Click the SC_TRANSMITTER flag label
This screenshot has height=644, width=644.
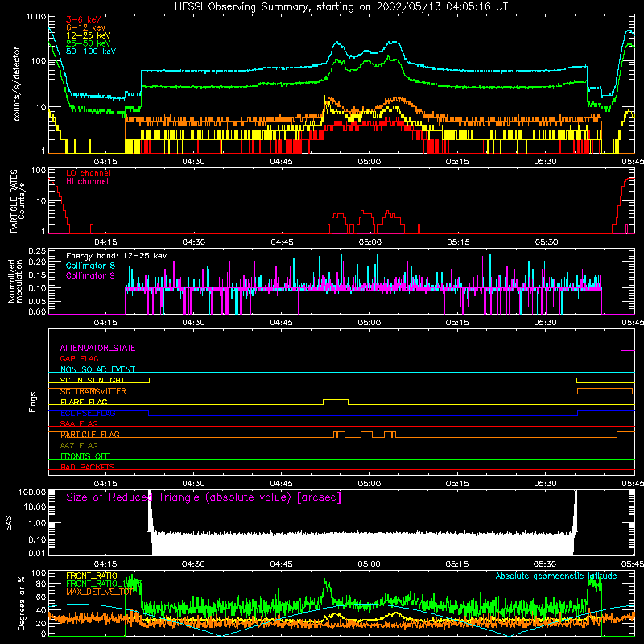point(93,391)
